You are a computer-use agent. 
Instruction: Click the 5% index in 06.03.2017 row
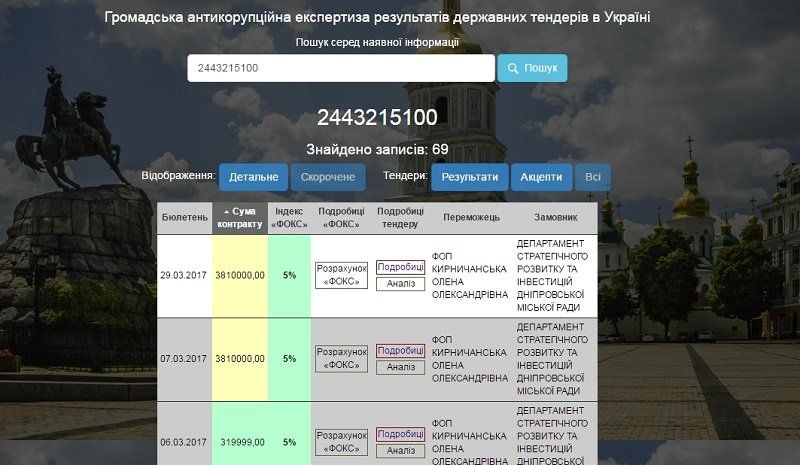tap(289, 442)
